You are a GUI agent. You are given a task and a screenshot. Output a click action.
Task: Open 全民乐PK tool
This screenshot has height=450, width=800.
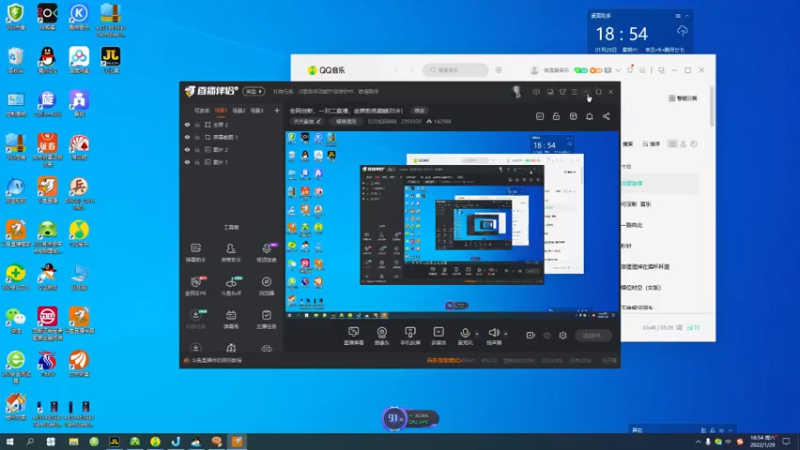tap(195, 286)
